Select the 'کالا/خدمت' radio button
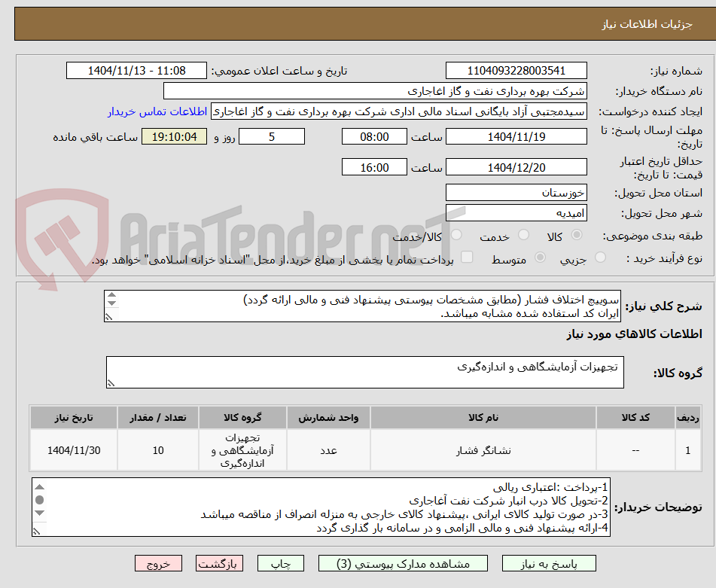The image size is (716, 588). pos(456,235)
